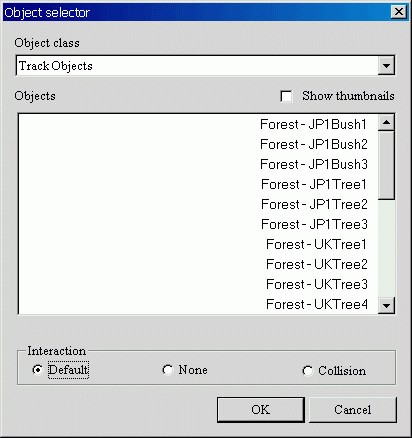Select Forest - JP1Bush1 in the list
Viewport: 412px width, 438px height.
coord(313,124)
